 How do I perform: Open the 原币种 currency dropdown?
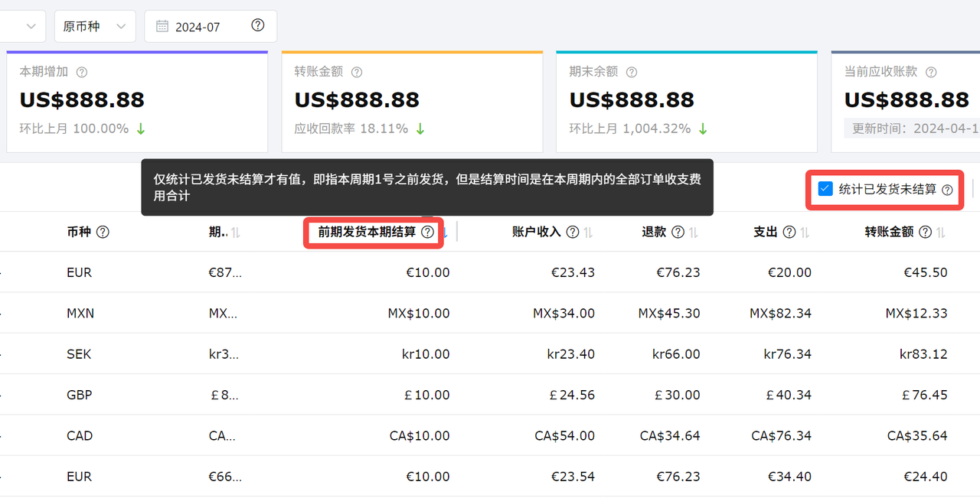94,26
